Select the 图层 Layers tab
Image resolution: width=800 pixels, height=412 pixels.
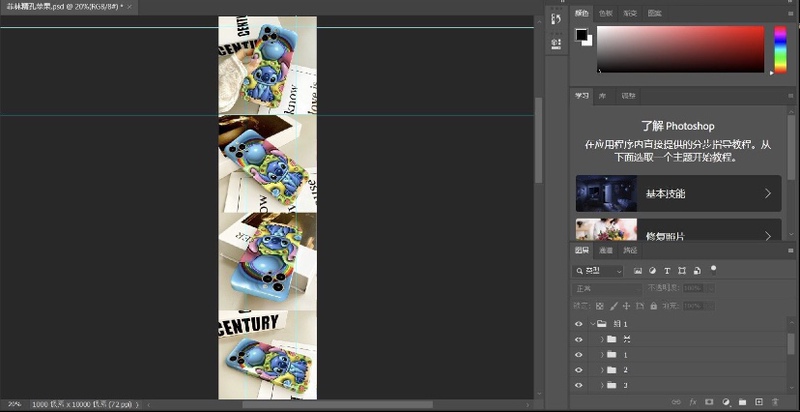pos(582,250)
